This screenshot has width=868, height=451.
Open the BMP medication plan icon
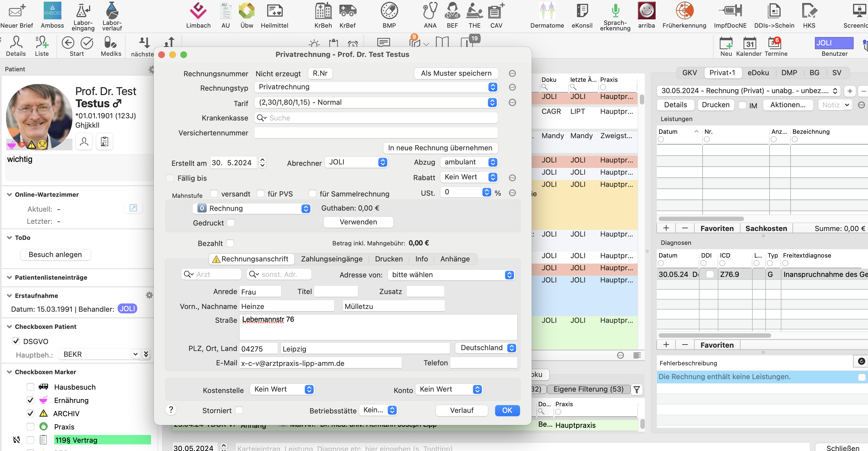[389, 15]
